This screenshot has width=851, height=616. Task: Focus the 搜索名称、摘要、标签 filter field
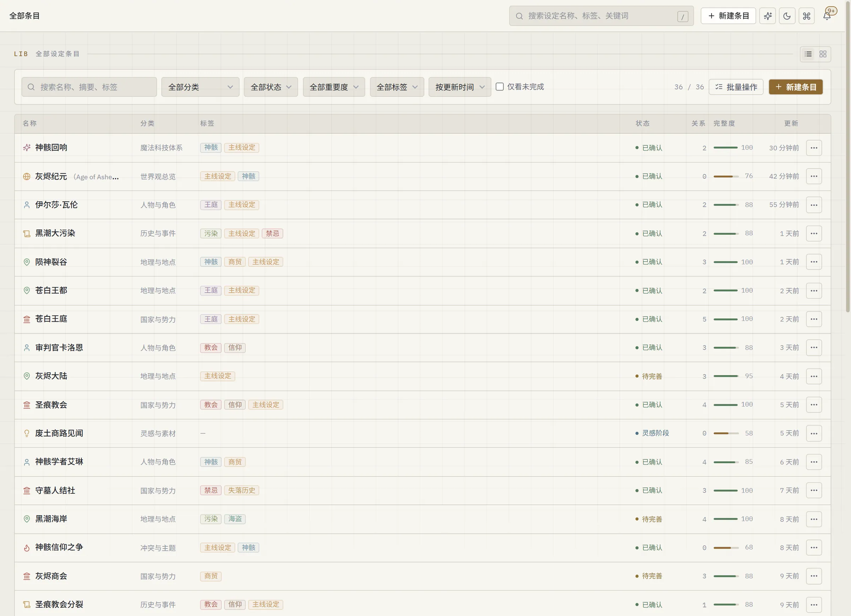click(x=89, y=87)
